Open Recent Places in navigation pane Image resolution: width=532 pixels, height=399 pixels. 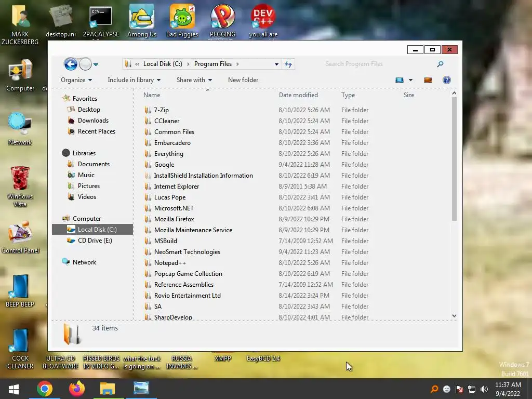[x=97, y=131]
